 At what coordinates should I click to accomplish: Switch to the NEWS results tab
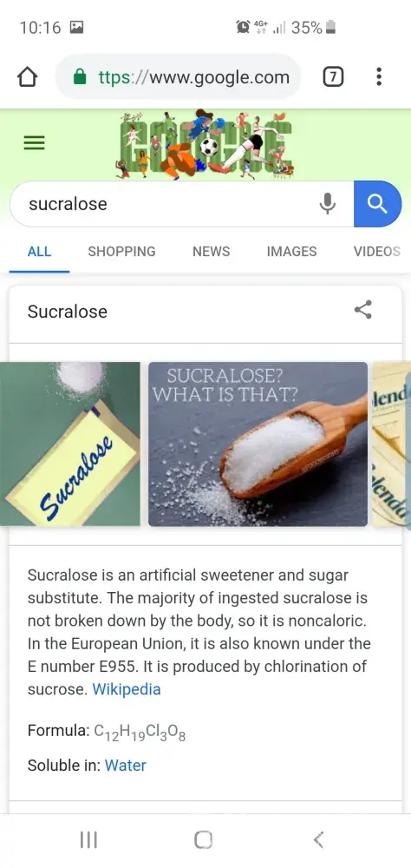212,252
